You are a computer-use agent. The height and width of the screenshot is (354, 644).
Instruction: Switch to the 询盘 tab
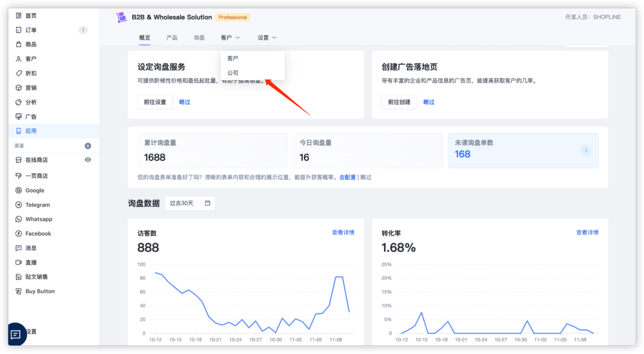click(199, 37)
